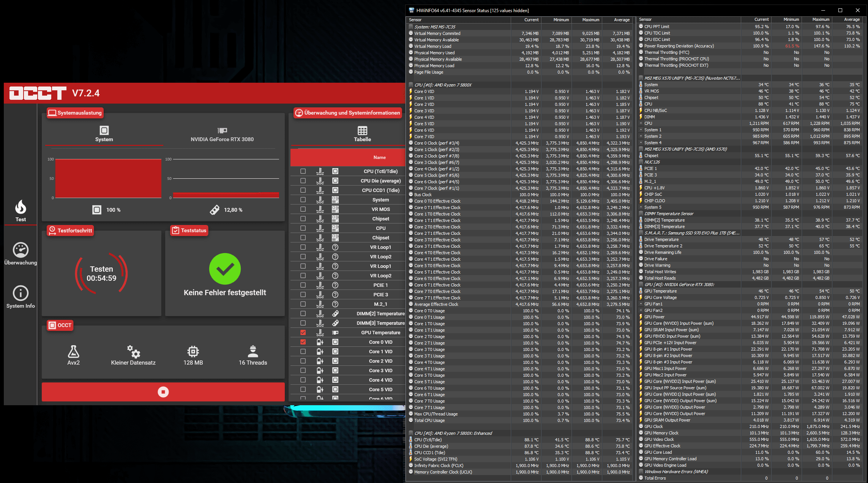
Task: Click the Überwachung und Systeminformationen label
Action: (348, 113)
